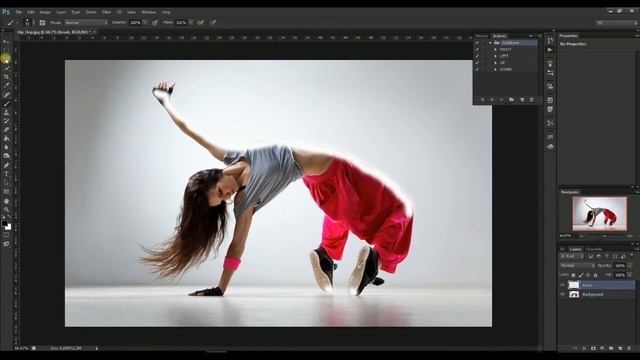Click the trash icon in Actions panel

[531, 100]
